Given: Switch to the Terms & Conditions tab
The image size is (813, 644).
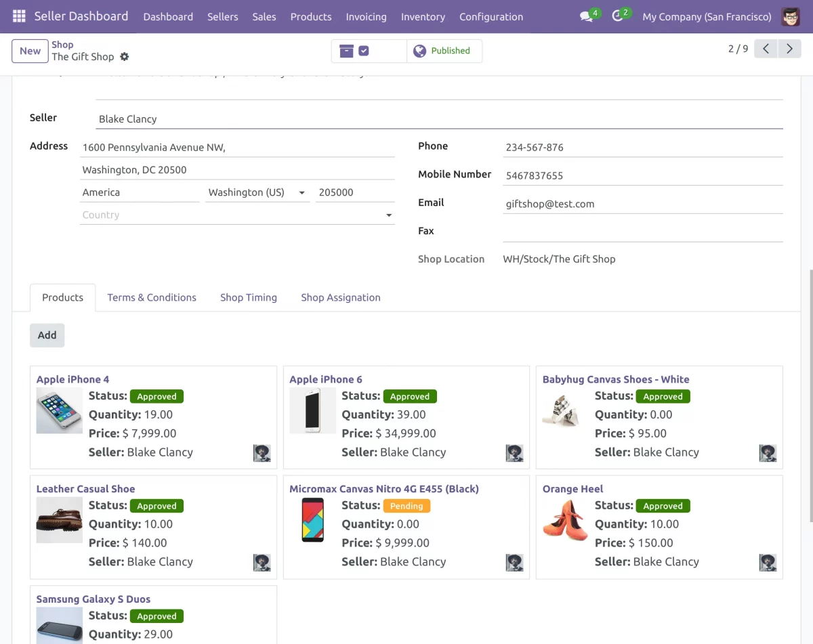Looking at the screenshot, I should (x=152, y=297).
